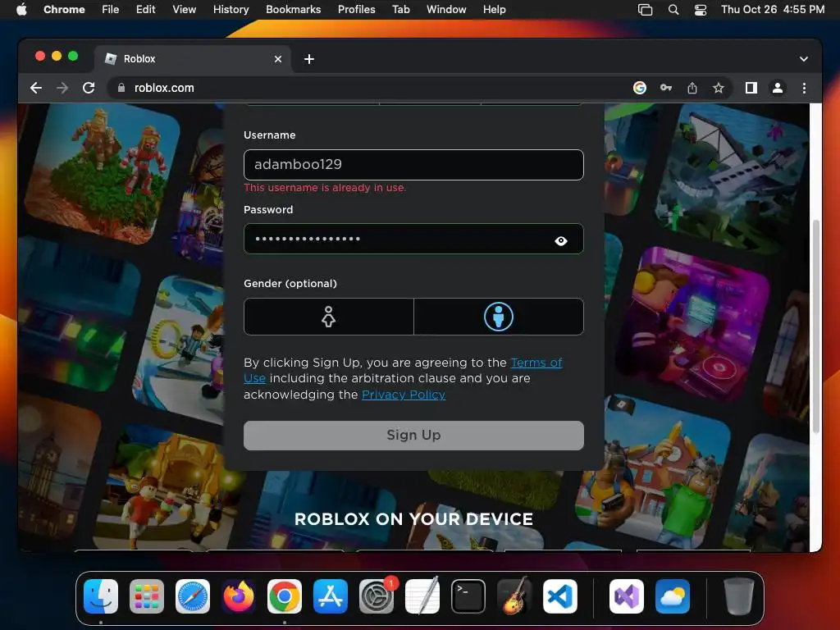Toggle the Chrome side panel icon

(x=751, y=88)
